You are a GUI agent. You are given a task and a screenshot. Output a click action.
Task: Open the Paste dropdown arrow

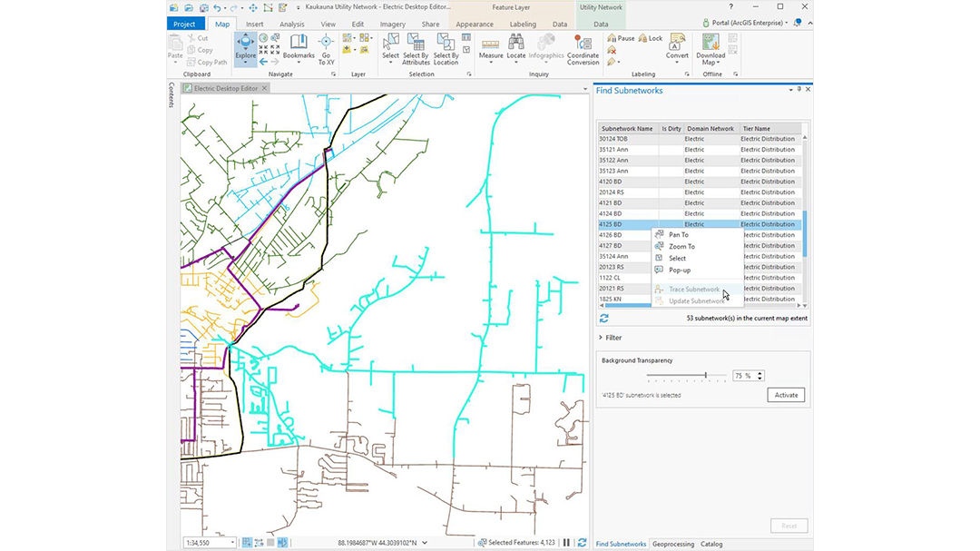(x=175, y=63)
